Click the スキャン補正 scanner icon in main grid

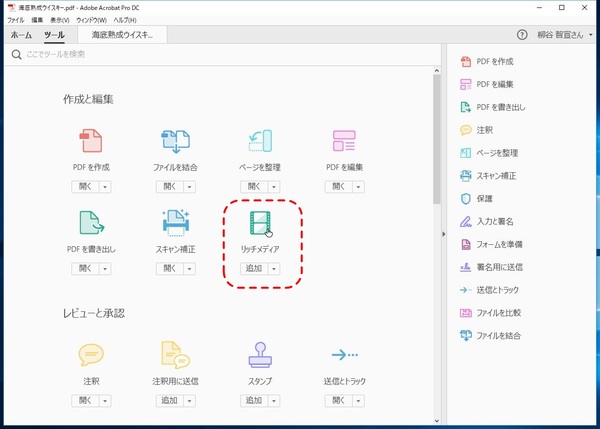(176, 222)
